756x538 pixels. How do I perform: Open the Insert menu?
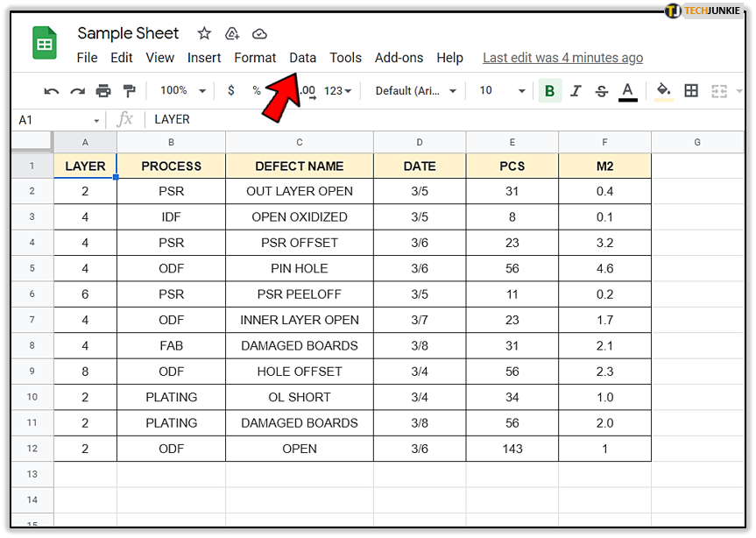(x=204, y=58)
